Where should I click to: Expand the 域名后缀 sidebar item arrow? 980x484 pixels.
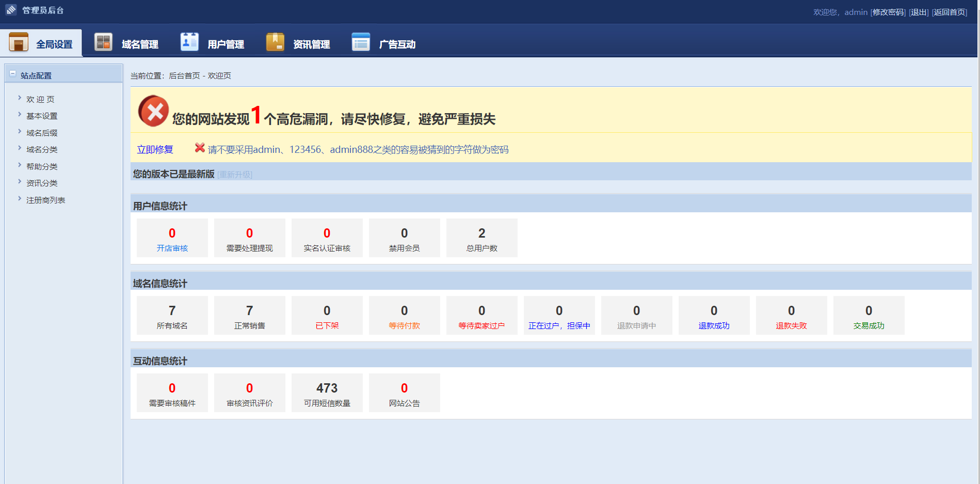click(x=20, y=132)
